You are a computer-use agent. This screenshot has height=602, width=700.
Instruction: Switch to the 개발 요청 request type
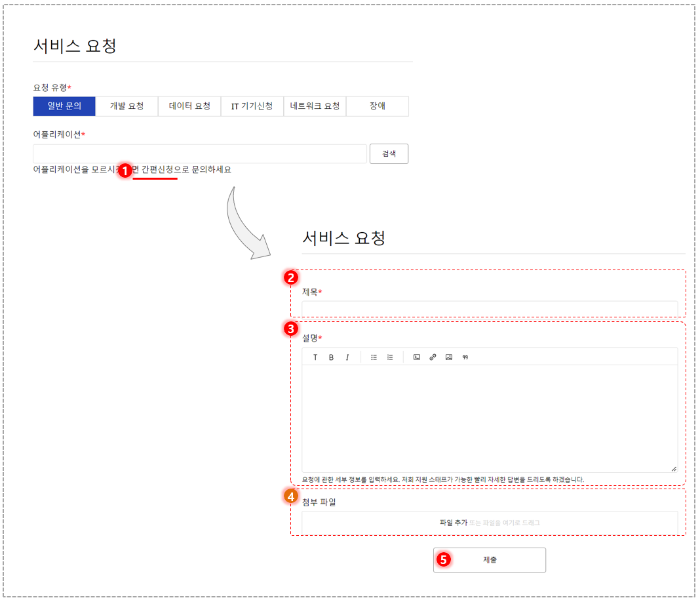coord(126,106)
